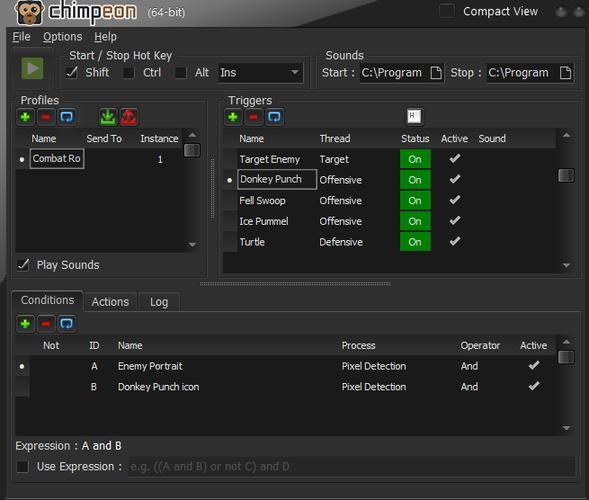Open the Ins hotkey dropdown
This screenshot has height=500, width=589.
click(261, 73)
